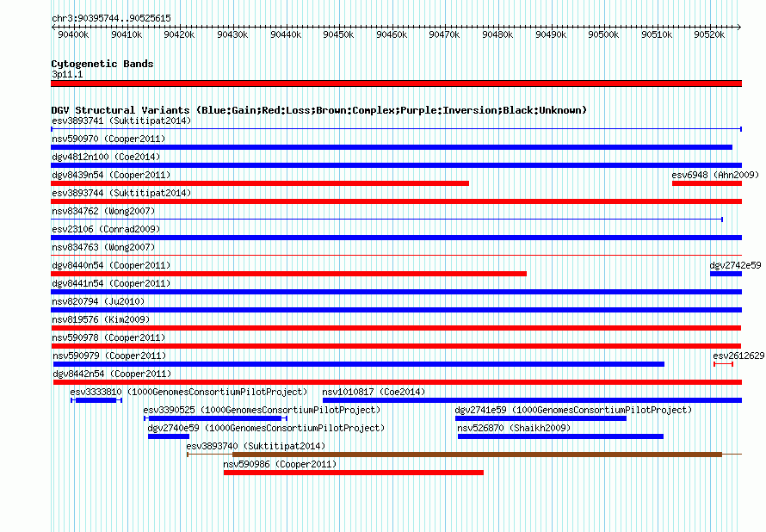Click the esv3893741 (Suktitipat2014) variant label

[x=121, y=121]
